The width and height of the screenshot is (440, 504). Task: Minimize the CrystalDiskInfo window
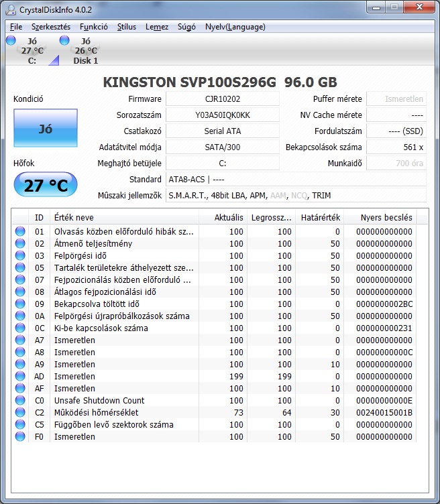[x=376, y=8]
